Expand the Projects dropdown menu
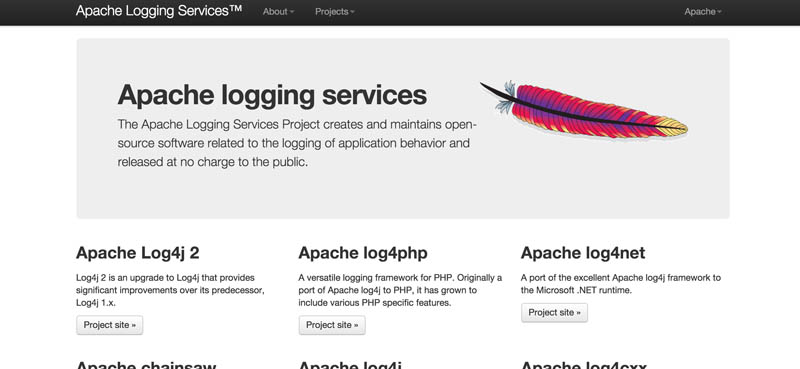This screenshot has height=369, width=800. [335, 12]
